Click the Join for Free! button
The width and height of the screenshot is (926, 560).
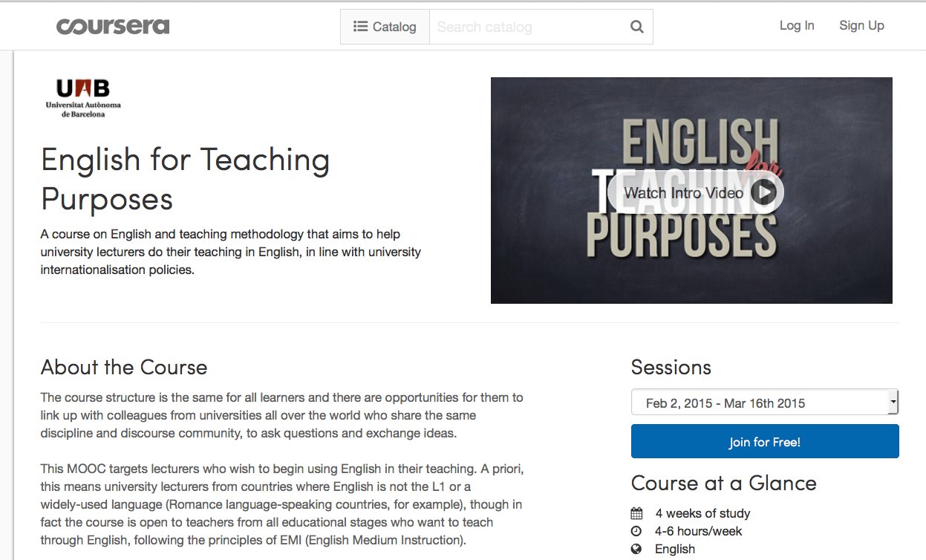click(x=765, y=441)
